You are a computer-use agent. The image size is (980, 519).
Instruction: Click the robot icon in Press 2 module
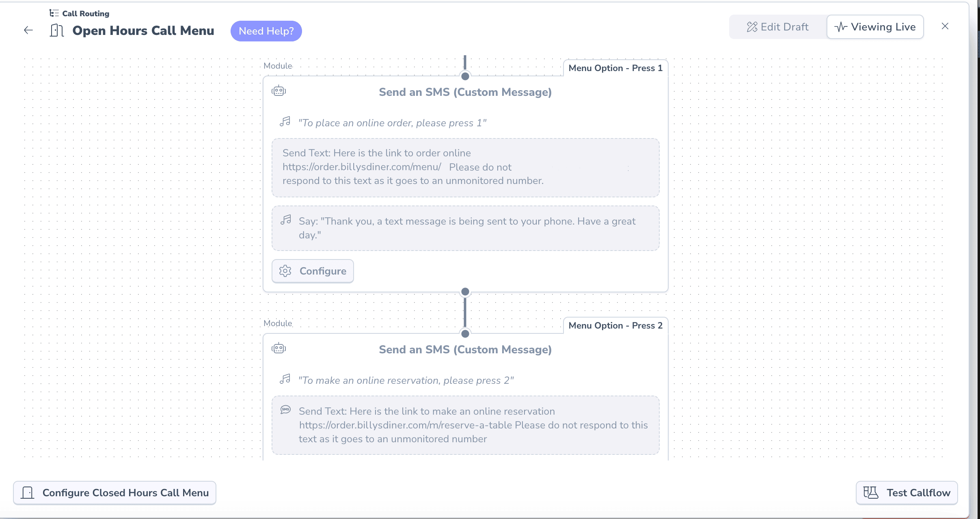click(278, 348)
